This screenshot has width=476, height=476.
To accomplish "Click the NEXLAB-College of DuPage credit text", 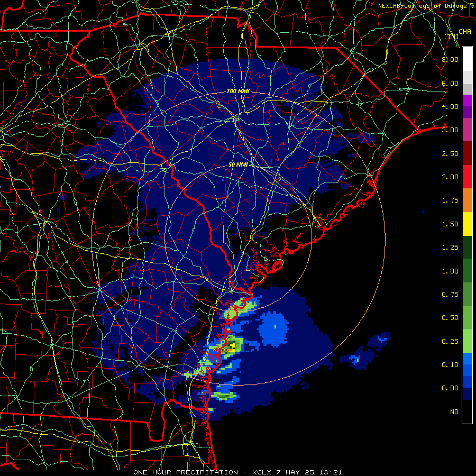I will tap(426, 6).
